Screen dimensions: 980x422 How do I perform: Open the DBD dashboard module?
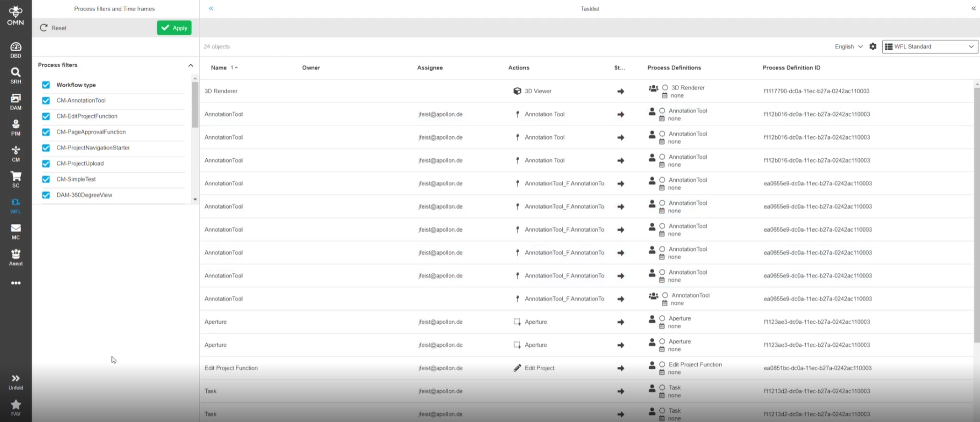(15, 50)
